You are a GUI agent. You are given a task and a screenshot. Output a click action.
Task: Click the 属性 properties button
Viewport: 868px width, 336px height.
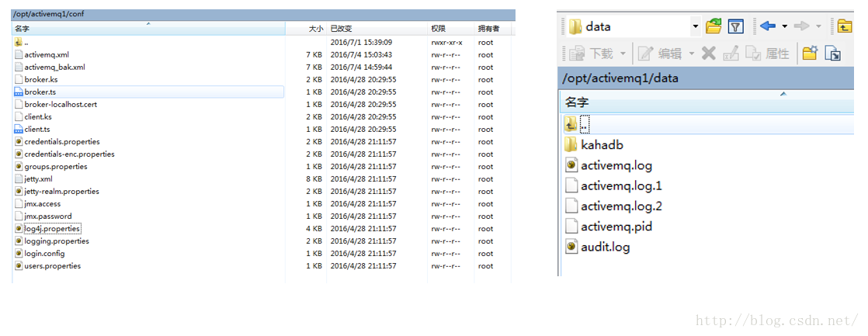coord(767,53)
